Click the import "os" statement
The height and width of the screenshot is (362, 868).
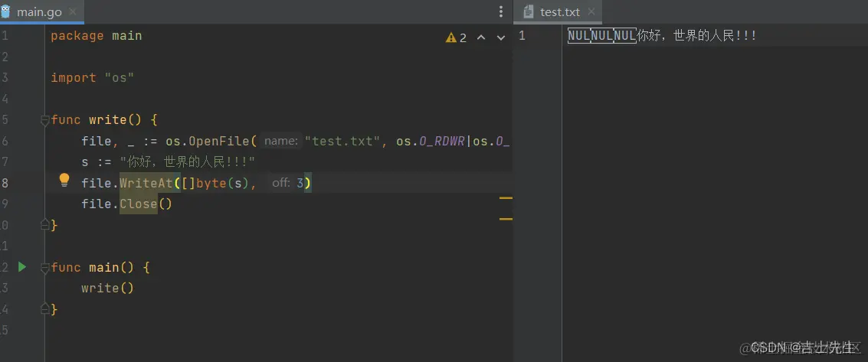click(x=93, y=77)
